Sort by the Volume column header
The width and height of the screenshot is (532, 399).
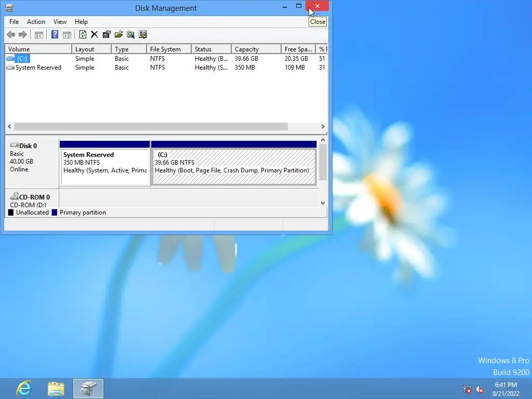(38, 49)
